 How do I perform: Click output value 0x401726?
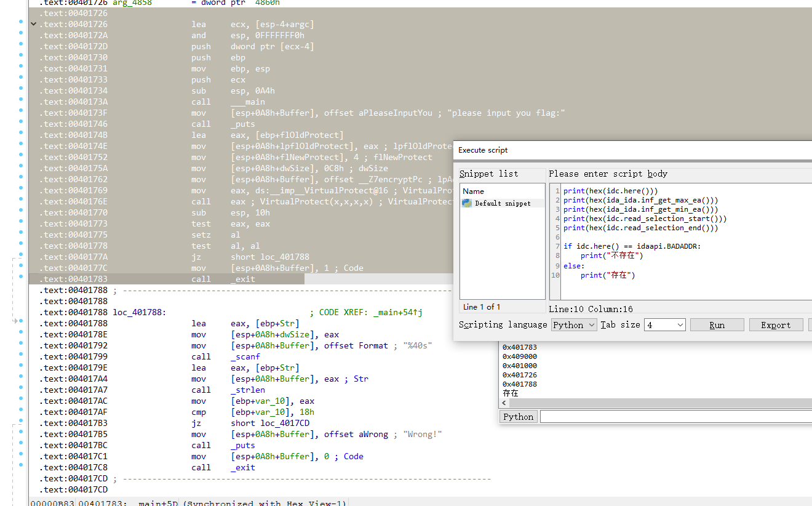(x=519, y=375)
